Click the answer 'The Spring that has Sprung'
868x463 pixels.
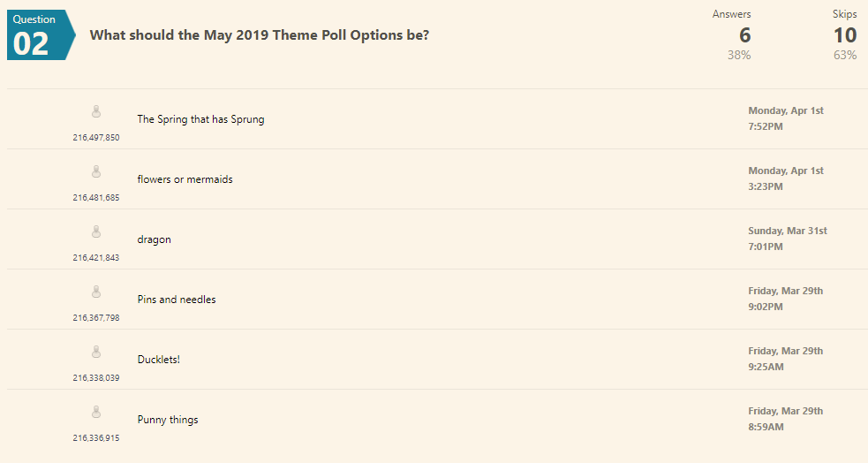pyautogui.click(x=201, y=119)
